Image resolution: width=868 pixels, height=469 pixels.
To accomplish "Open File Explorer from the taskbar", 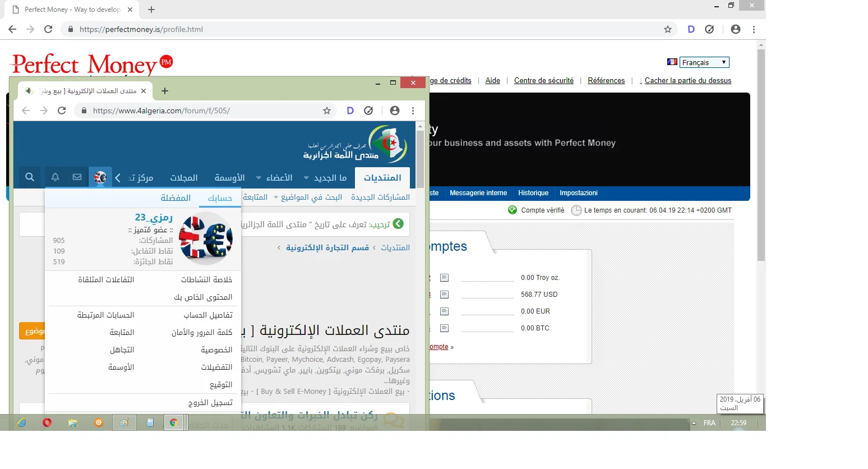I will [72, 422].
